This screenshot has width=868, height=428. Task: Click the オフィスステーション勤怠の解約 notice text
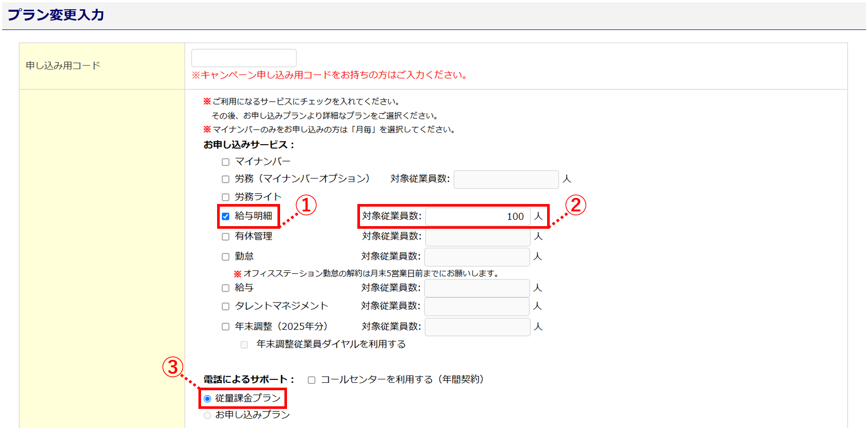point(367,273)
